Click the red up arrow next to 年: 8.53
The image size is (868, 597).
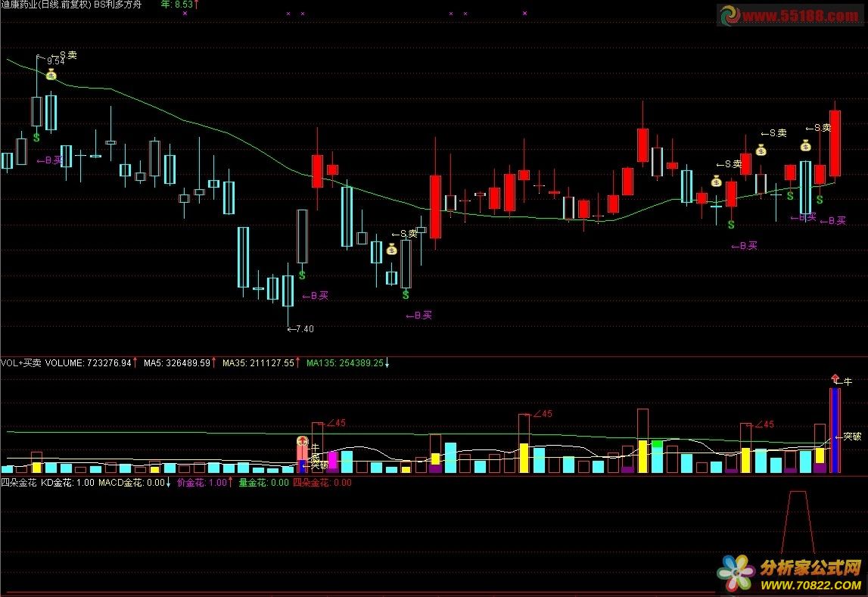tap(197, 5)
